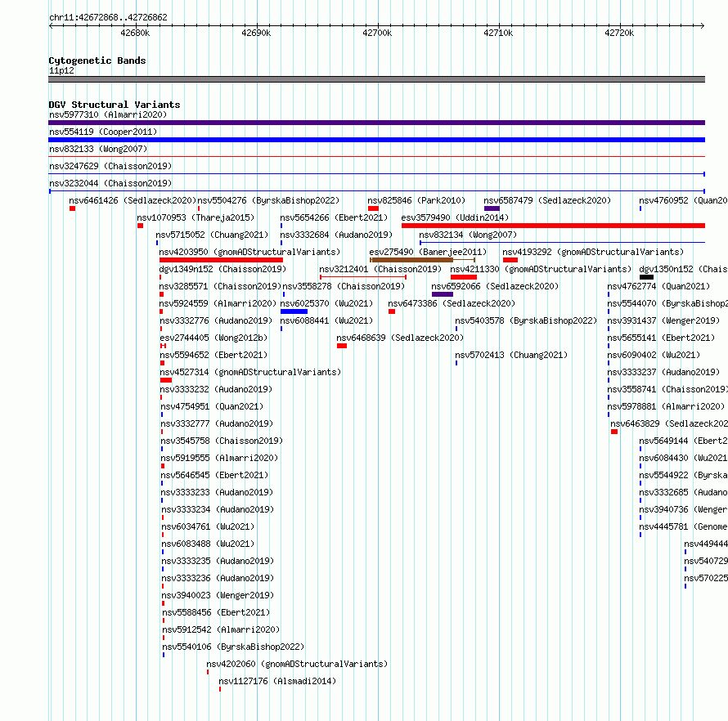The image size is (728, 721).
Task: Select nsv3558278 (Chaisson2019) label
Action: coord(344,286)
